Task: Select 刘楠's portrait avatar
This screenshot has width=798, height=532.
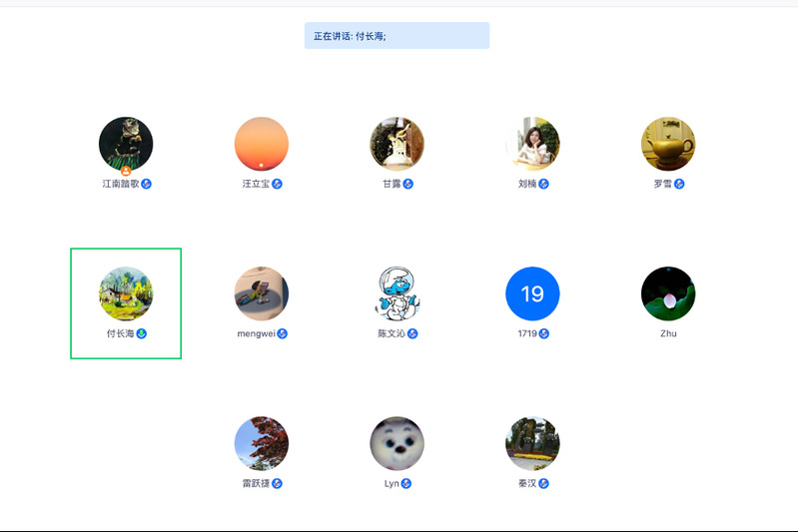Action: point(533,144)
